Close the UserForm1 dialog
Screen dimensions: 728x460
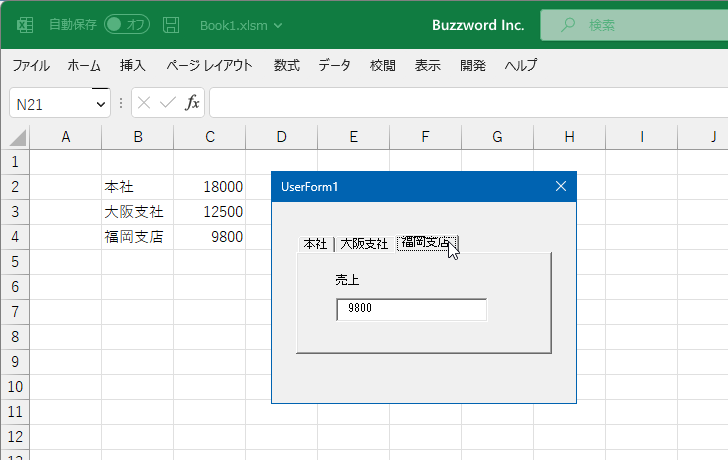tap(561, 186)
